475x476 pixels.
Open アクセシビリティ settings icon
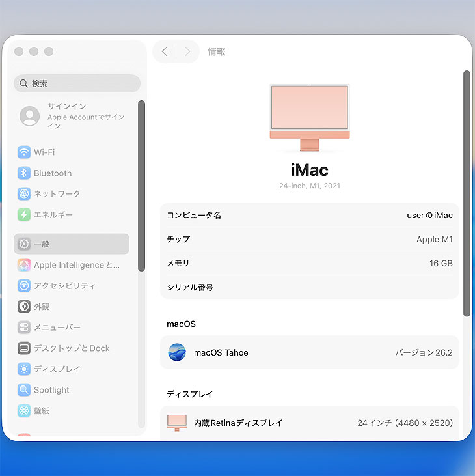pyautogui.click(x=24, y=286)
